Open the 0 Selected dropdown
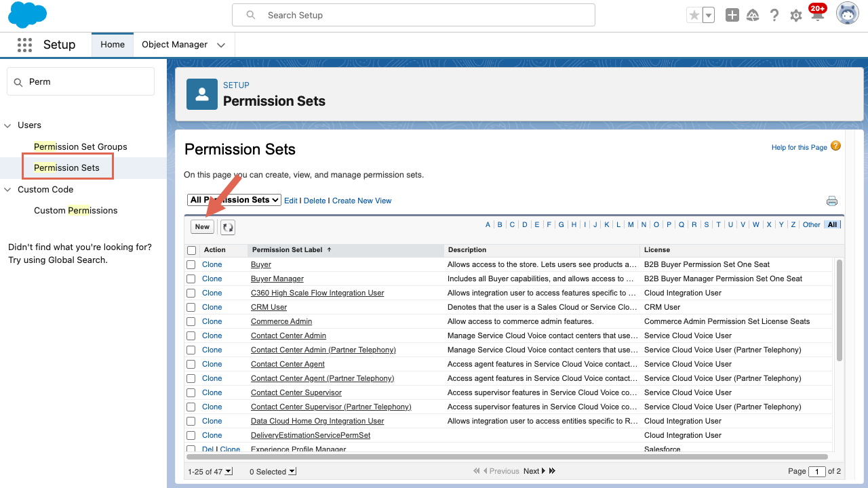Image resolution: width=868 pixels, height=488 pixels. pos(273,472)
